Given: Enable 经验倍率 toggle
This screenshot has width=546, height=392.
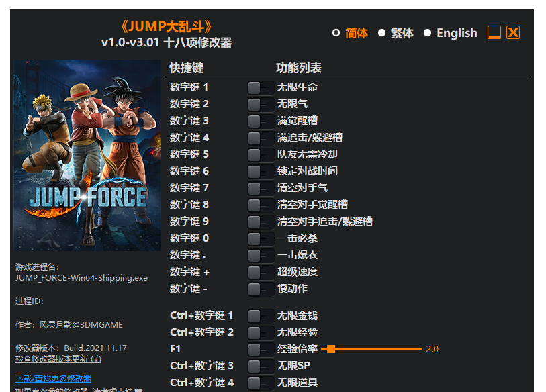Looking at the screenshot, I should (x=261, y=349).
